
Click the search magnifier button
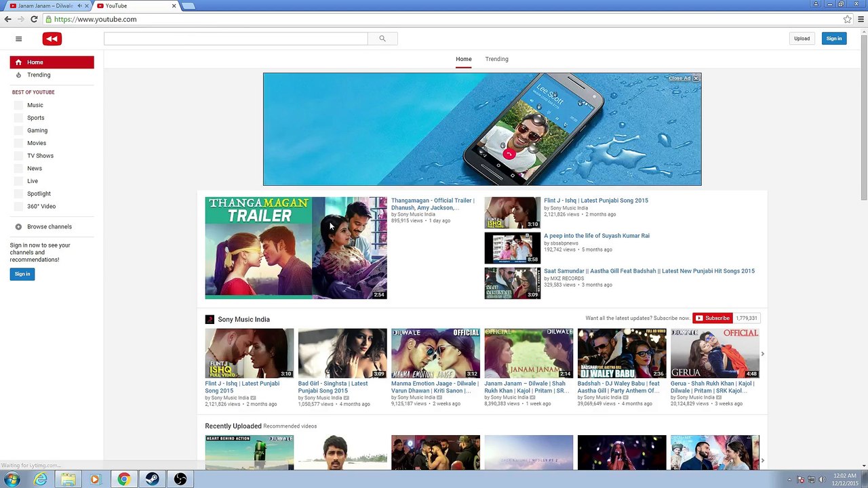click(382, 39)
